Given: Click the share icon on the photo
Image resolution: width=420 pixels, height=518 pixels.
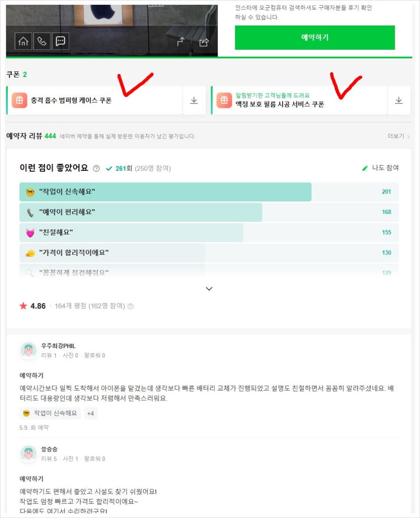Looking at the screenshot, I should [204, 42].
